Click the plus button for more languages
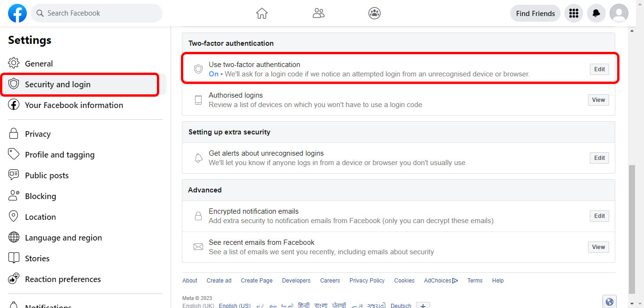The width and height of the screenshot is (644, 308). 423,305
